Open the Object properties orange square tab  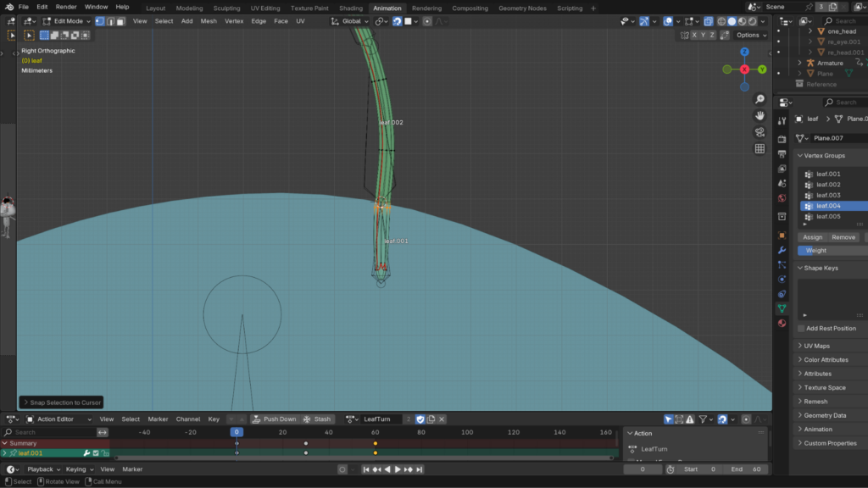(782, 236)
